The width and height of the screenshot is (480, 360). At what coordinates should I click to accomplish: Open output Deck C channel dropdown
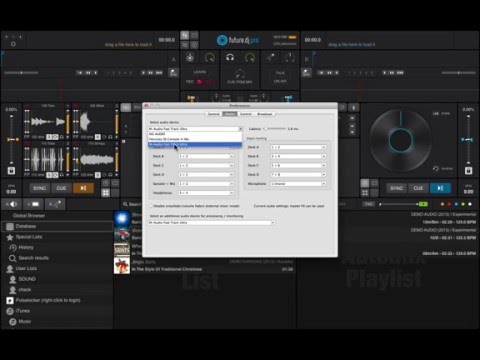(206, 165)
